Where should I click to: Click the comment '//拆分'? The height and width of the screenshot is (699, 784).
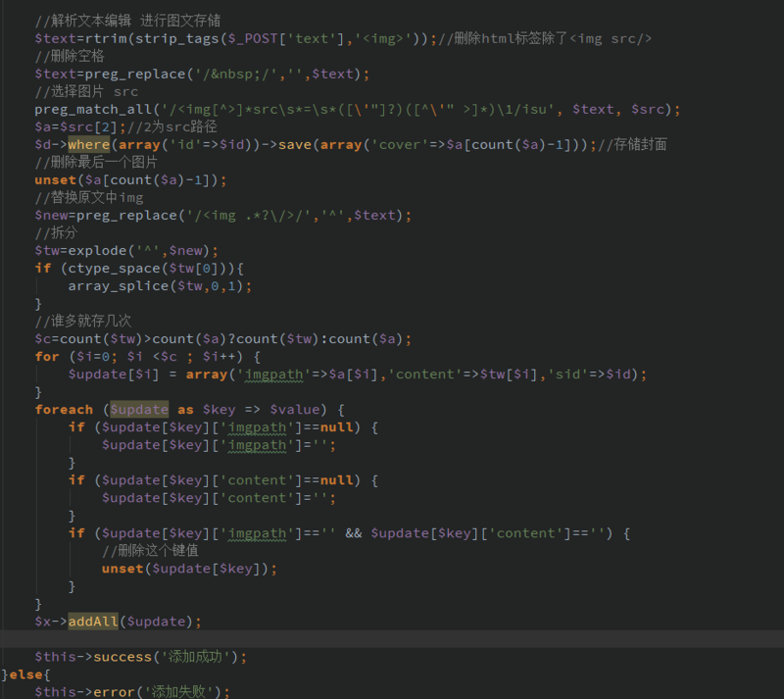tap(56, 232)
